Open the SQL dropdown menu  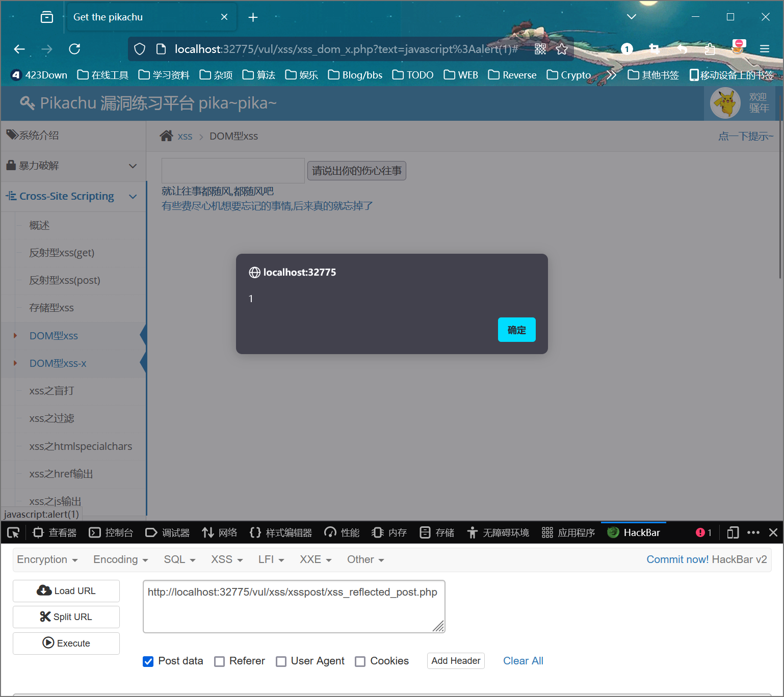[x=179, y=559]
